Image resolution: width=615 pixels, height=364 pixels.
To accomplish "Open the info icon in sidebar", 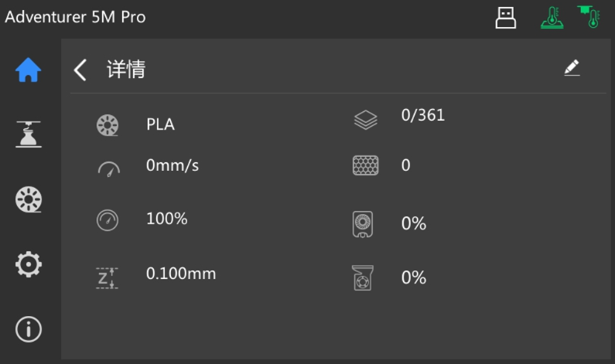I will pyautogui.click(x=29, y=329).
